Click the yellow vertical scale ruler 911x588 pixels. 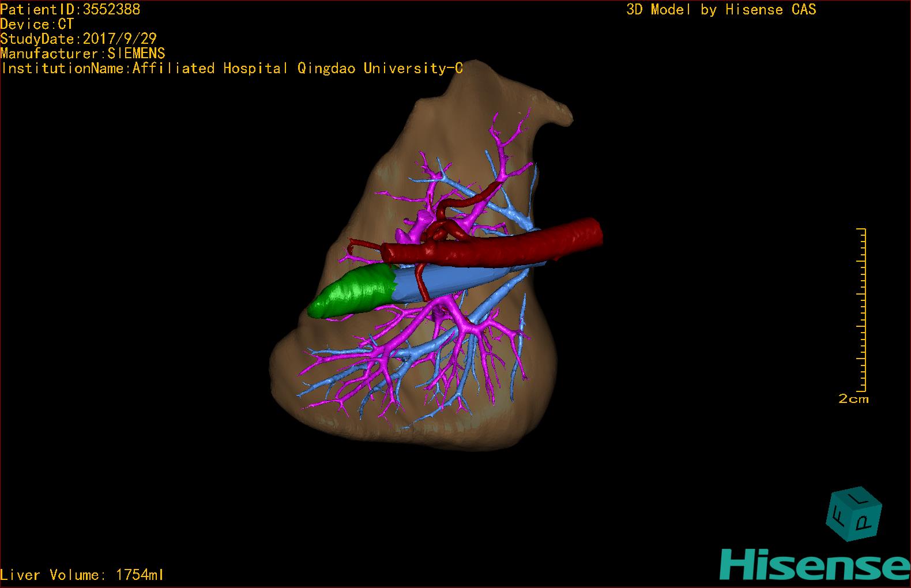pyautogui.click(x=862, y=310)
